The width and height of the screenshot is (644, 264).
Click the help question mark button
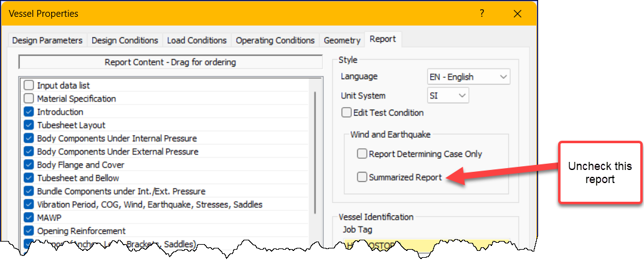[482, 14]
